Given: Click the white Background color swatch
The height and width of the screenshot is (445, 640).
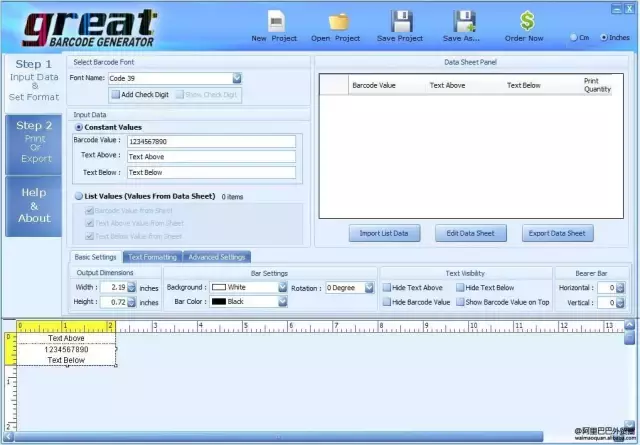Looking at the screenshot, I should pos(219,287).
